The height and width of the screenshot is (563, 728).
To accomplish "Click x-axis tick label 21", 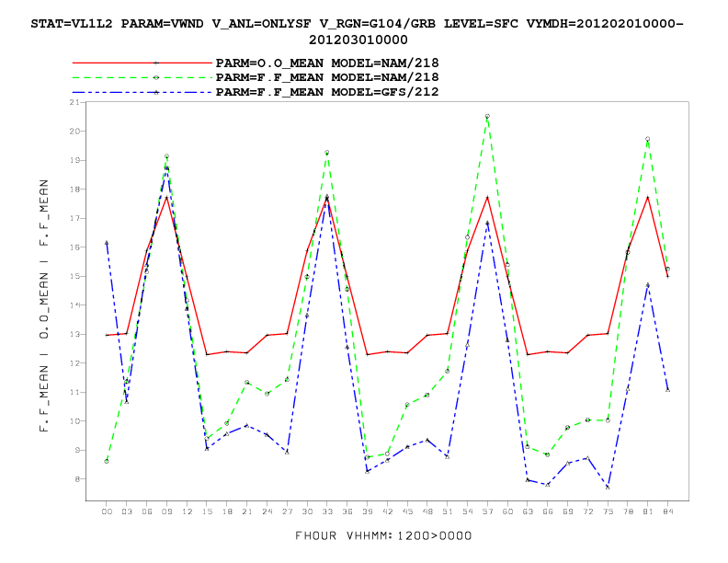I will 247,511.
